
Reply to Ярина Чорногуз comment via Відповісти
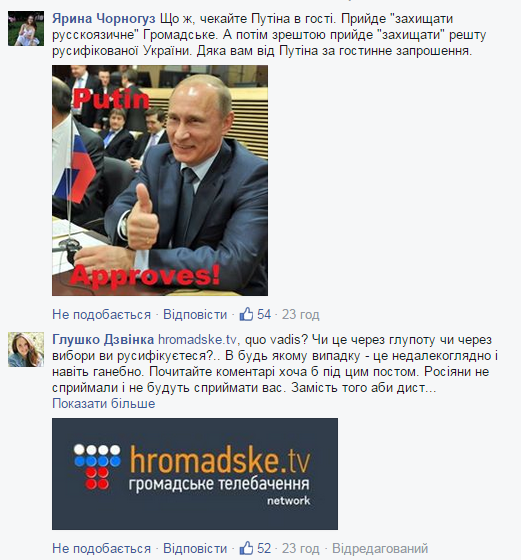(195, 315)
